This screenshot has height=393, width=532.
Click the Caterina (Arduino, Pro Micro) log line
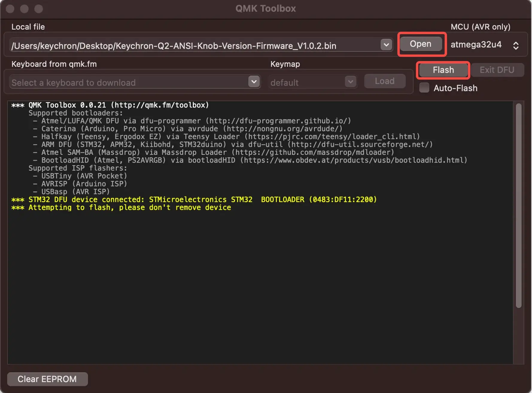[x=188, y=129]
